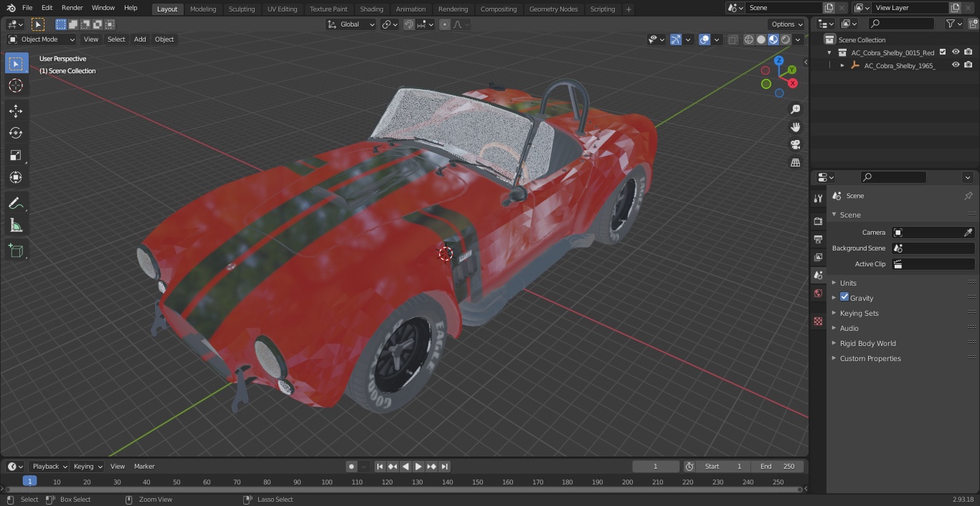Open the Render menu
The height and width of the screenshot is (506, 980).
click(x=72, y=8)
